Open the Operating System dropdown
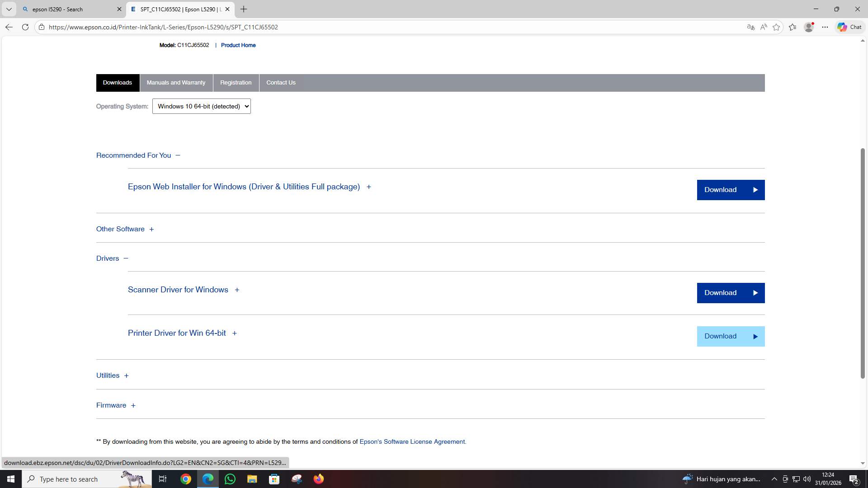 click(202, 106)
